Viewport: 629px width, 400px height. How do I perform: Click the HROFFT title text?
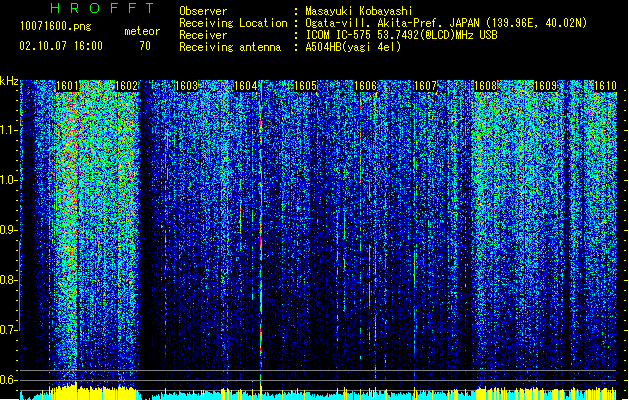point(103,8)
